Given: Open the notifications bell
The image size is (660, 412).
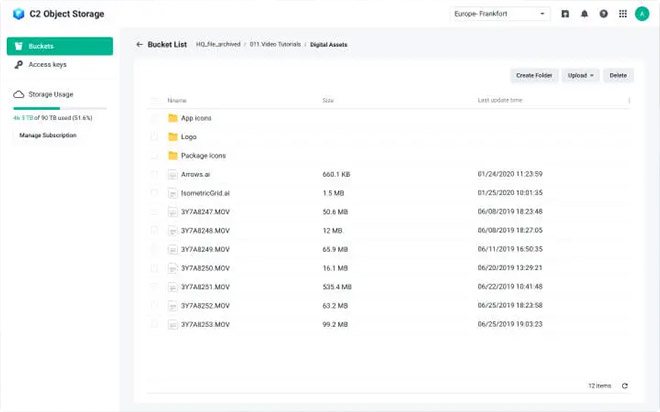Looking at the screenshot, I should [x=584, y=14].
